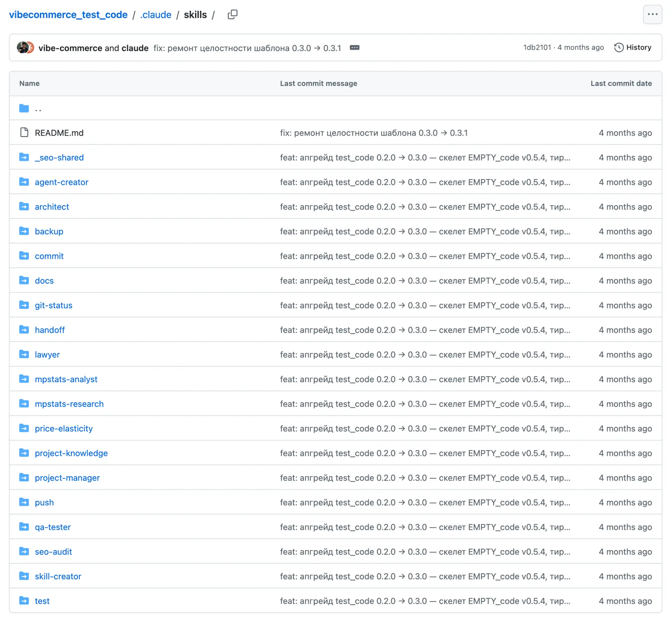Image resolution: width=672 pixels, height=622 pixels.
Task: Open the seo-audit folder
Action: [x=53, y=552]
